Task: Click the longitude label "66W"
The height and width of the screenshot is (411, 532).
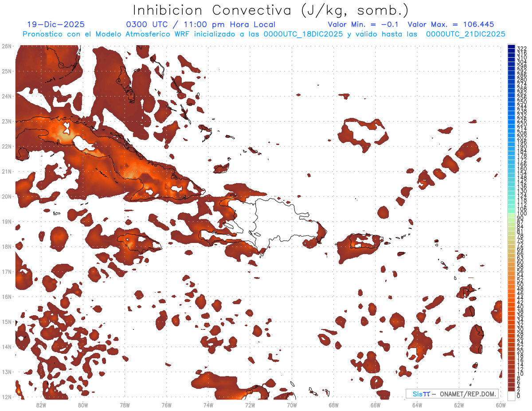Action: pyautogui.click(x=375, y=404)
